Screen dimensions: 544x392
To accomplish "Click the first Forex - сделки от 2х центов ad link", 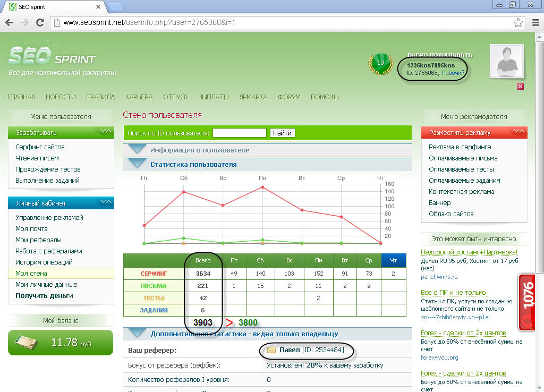I will tap(463, 333).
